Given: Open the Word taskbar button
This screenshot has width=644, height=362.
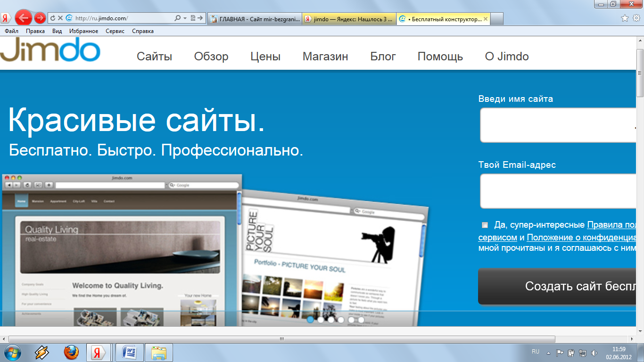Looking at the screenshot, I should pos(129,353).
